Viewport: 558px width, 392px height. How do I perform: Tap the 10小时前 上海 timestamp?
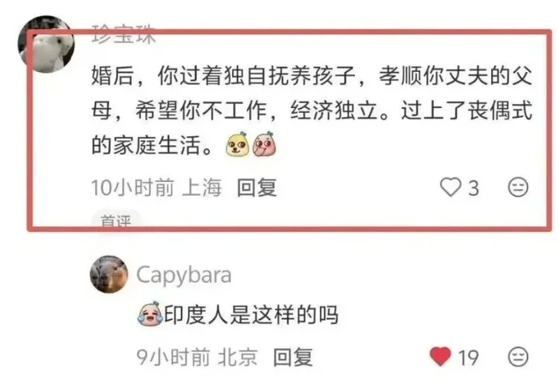pos(156,188)
